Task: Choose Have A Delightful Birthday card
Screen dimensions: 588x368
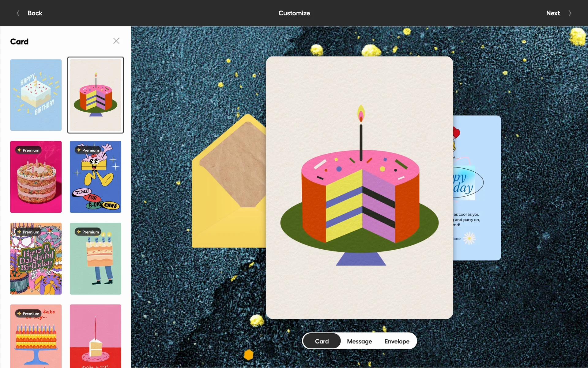Action: coord(36,261)
